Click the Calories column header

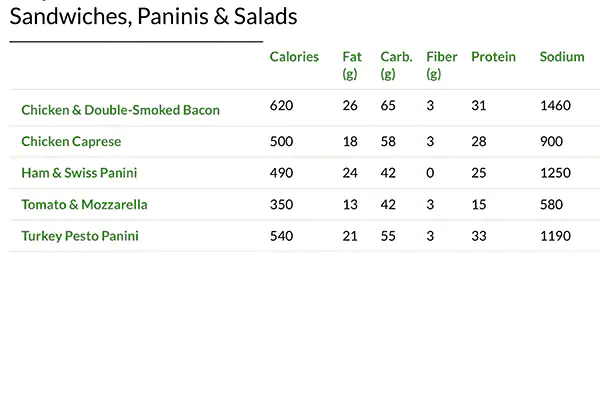(x=294, y=57)
